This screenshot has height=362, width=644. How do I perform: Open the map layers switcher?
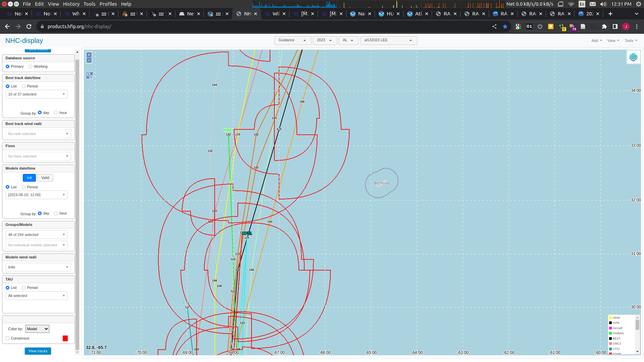coord(633,57)
